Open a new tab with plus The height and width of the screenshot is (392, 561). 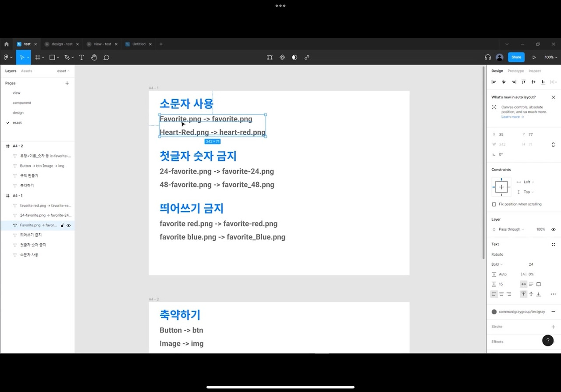[x=161, y=44]
